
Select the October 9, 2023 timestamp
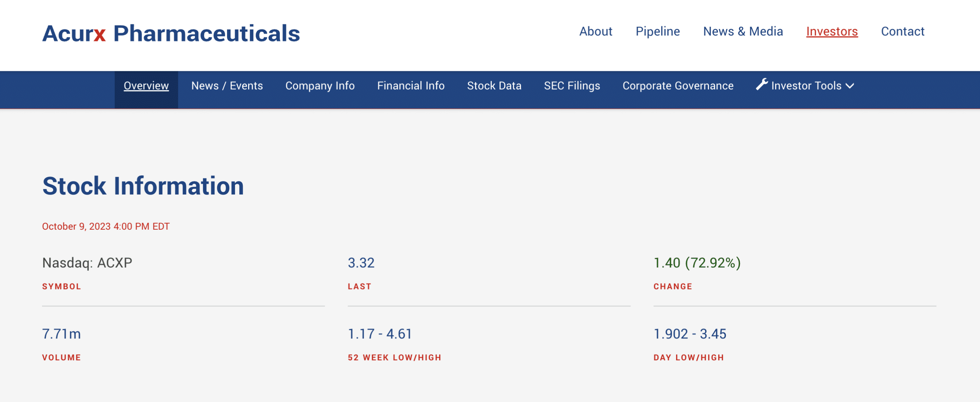[x=106, y=227]
